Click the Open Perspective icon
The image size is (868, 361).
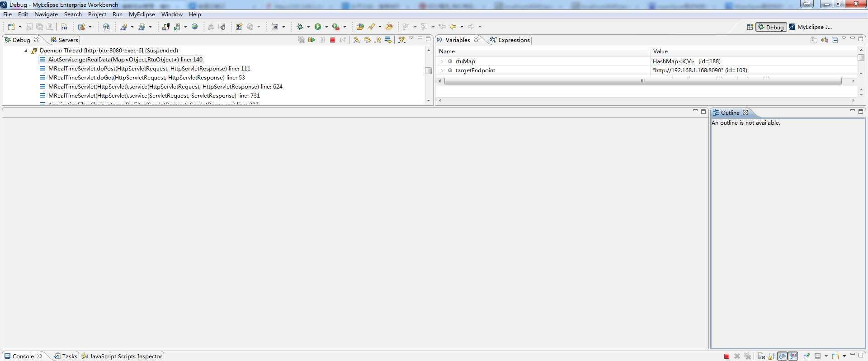750,27
